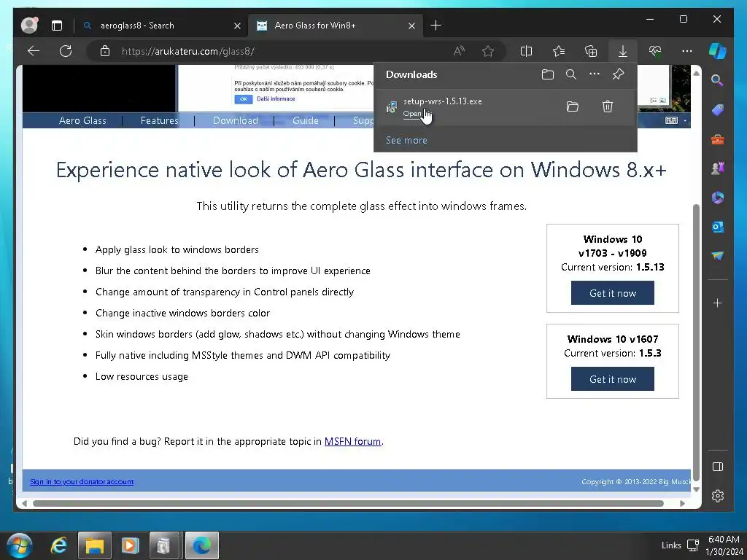Pin the Downloads panel
747x560 pixels.
[618, 74]
